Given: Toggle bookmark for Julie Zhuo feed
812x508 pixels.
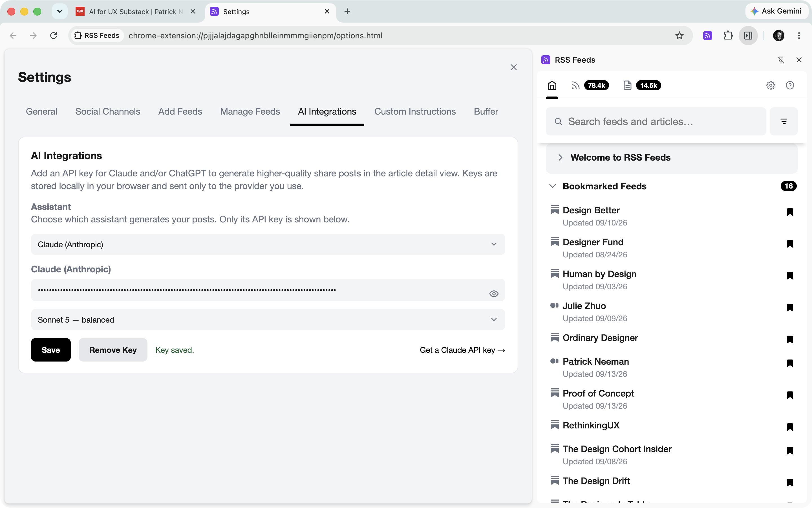Looking at the screenshot, I should tap(790, 307).
